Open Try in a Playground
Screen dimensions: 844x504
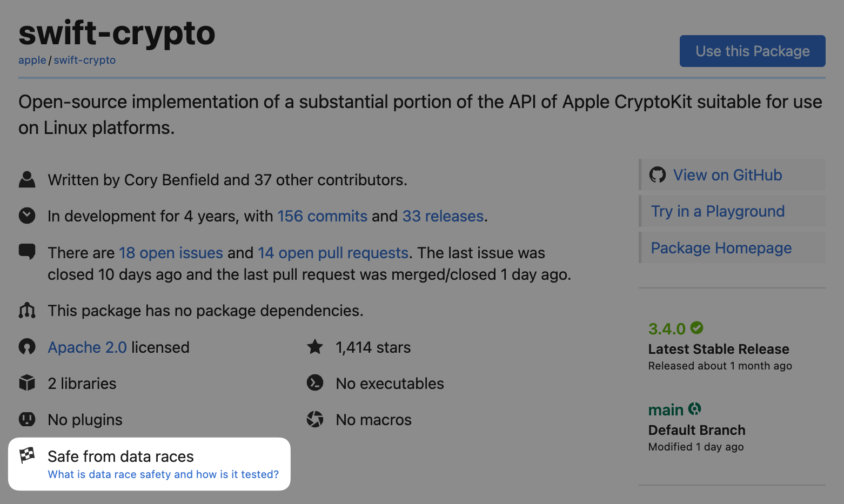[x=718, y=211]
